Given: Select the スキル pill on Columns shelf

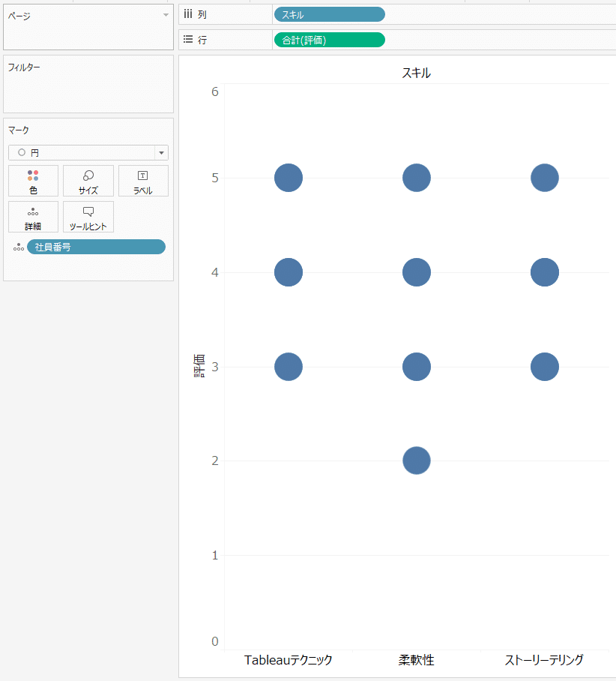Looking at the screenshot, I should [330, 15].
